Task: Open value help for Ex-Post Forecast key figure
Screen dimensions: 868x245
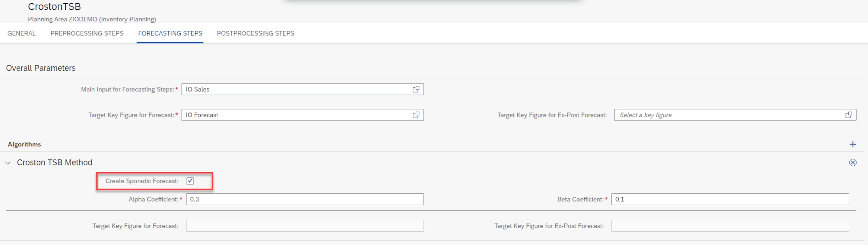Action: (x=848, y=115)
